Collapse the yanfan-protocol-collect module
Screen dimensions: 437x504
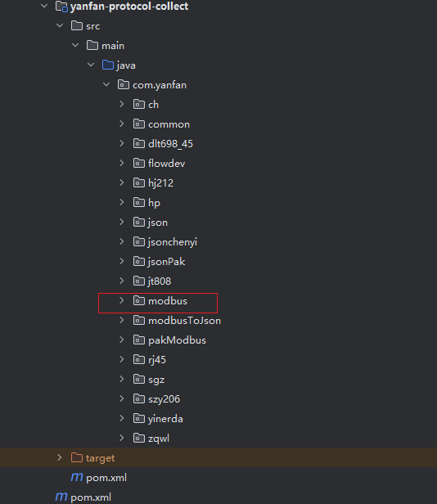pyautogui.click(x=44, y=6)
